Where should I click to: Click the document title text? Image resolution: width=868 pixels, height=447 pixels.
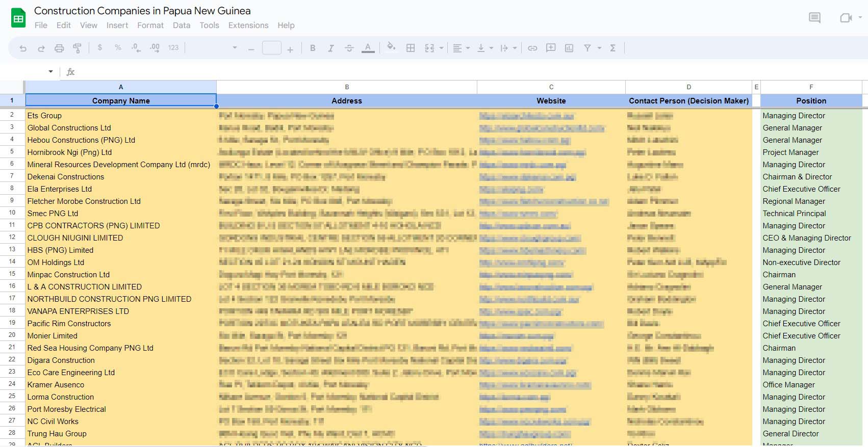click(142, 11)
